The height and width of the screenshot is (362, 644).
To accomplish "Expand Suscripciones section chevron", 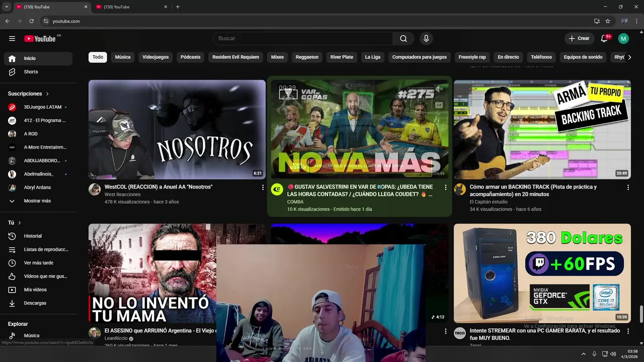I will pyautogui.click(x=48, y=94).
